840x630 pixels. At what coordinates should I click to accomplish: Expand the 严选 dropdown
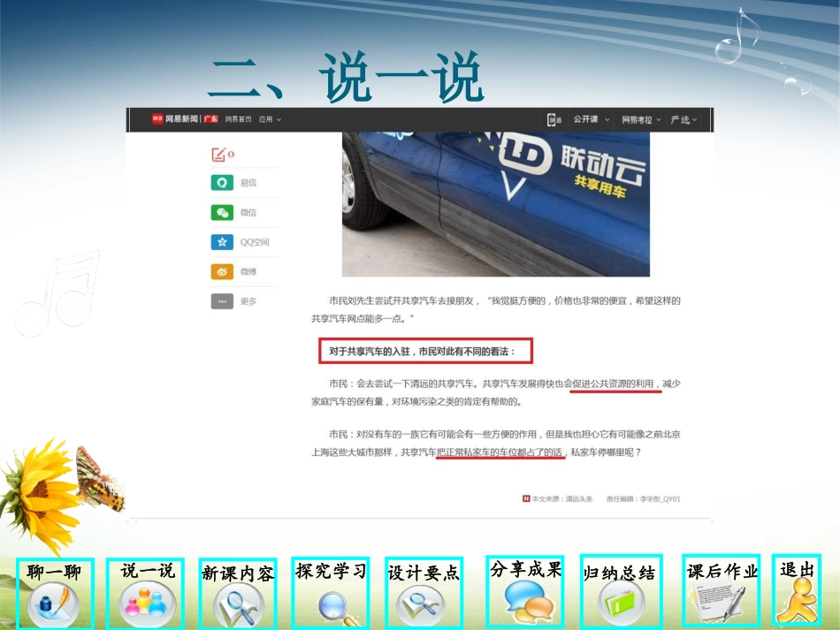point(683,120)
